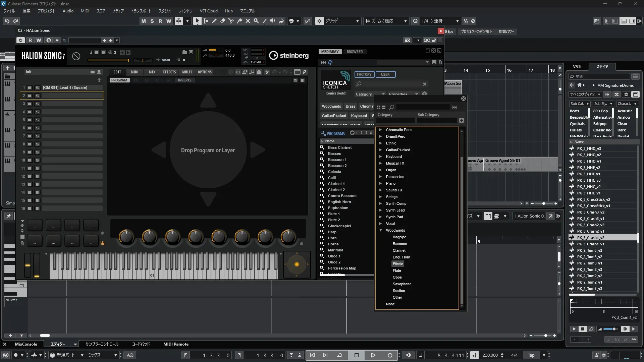This screenshot has width=644, height=362.
Task: Click the HALion Sonic power bypass button
Action: 21,40
